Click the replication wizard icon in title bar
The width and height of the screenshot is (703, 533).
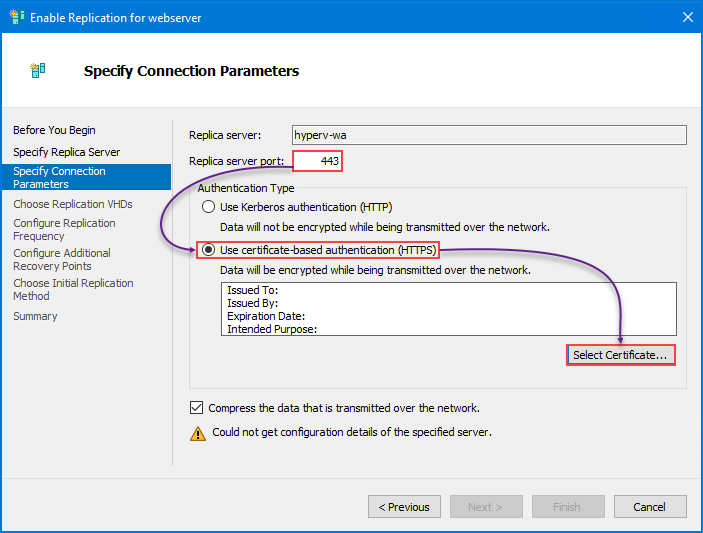tap(17, 17)
